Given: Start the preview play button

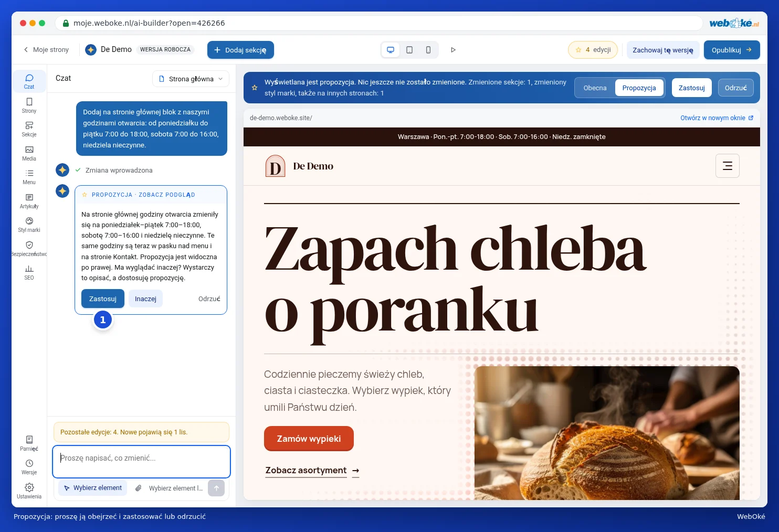Looking at the screenshot, I should [453, 50].
